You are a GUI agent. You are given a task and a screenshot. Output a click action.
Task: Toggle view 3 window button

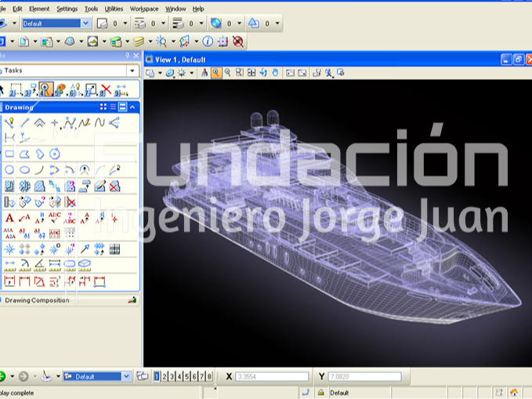[x=172, y=376]
